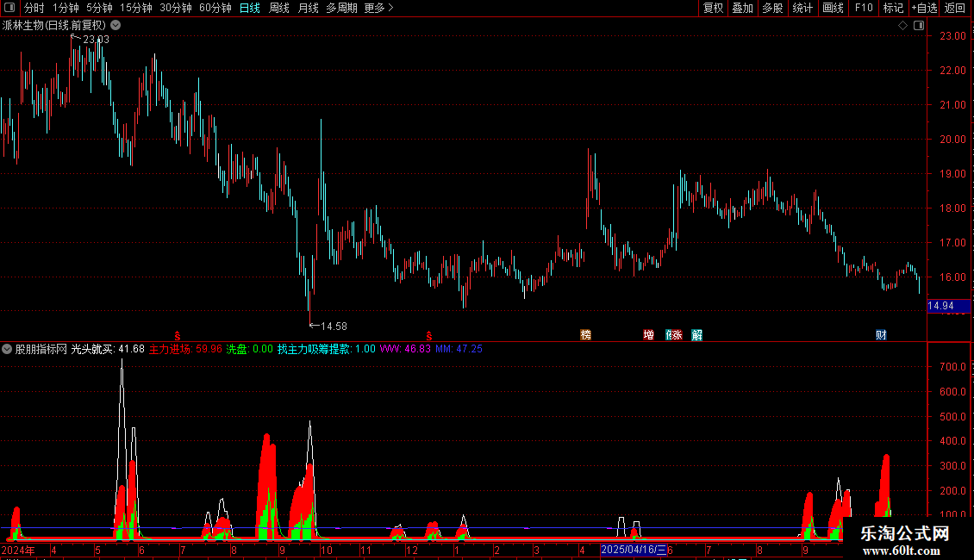This screenshot has height=560, width=974.
Task: Add stock with +自选 button
Action: pos(924,8)
